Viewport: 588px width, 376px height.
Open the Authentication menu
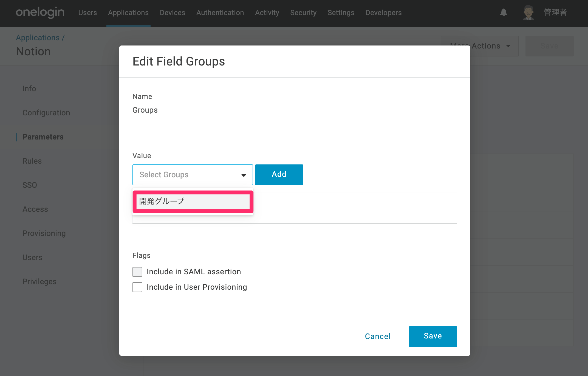[x=220, y=13]
